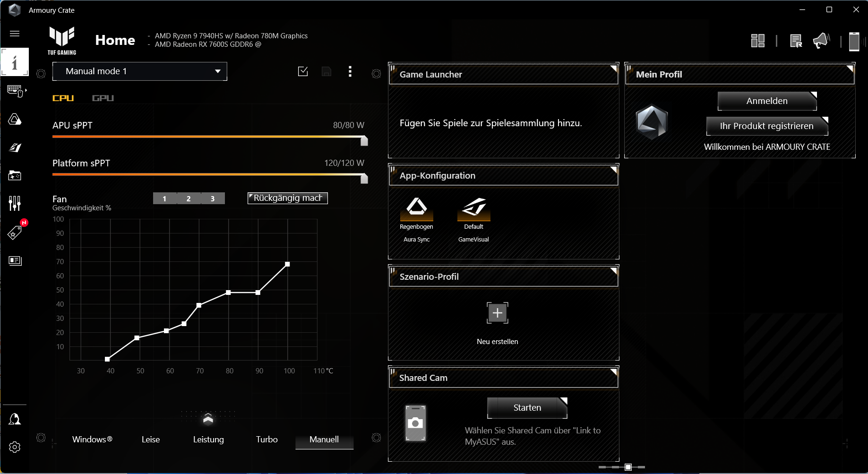
Task: Click the Starten button for Shared Cam
Action: [x=527, y=407]
